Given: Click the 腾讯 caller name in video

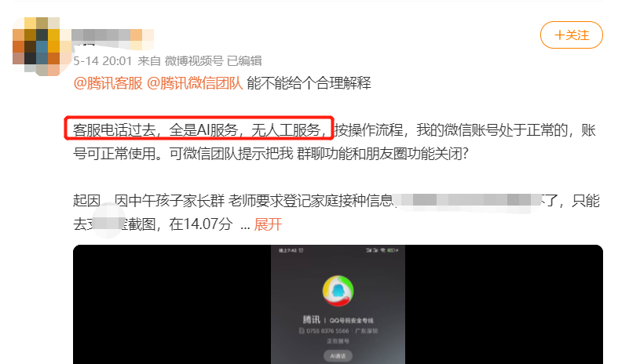Looking at the screenshot, I should click(312, 319).
